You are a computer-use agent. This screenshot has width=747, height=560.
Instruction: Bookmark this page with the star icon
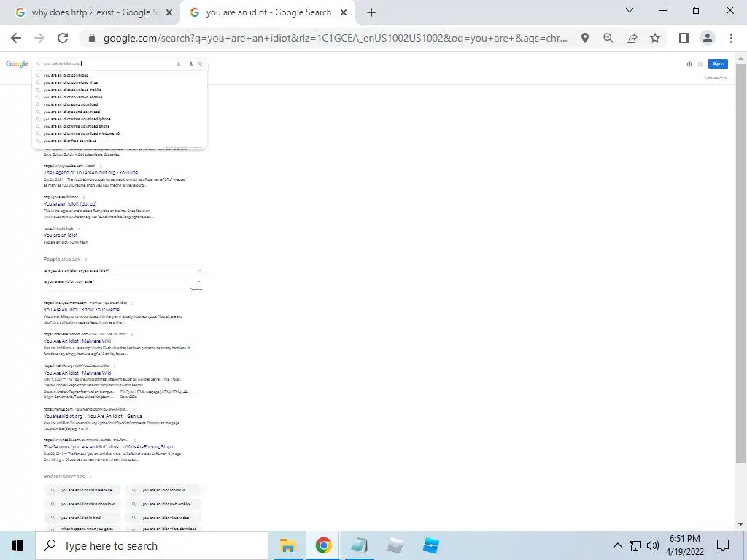[x=655, y=38]
